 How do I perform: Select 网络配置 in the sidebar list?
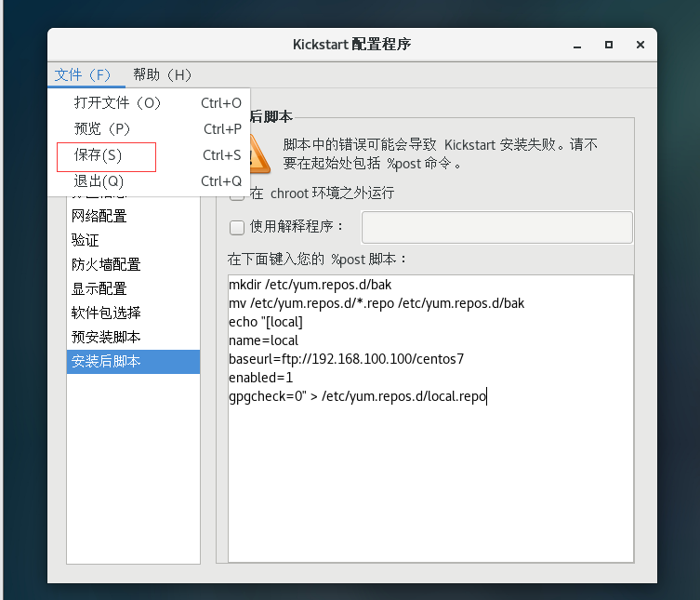pos(133,216)
